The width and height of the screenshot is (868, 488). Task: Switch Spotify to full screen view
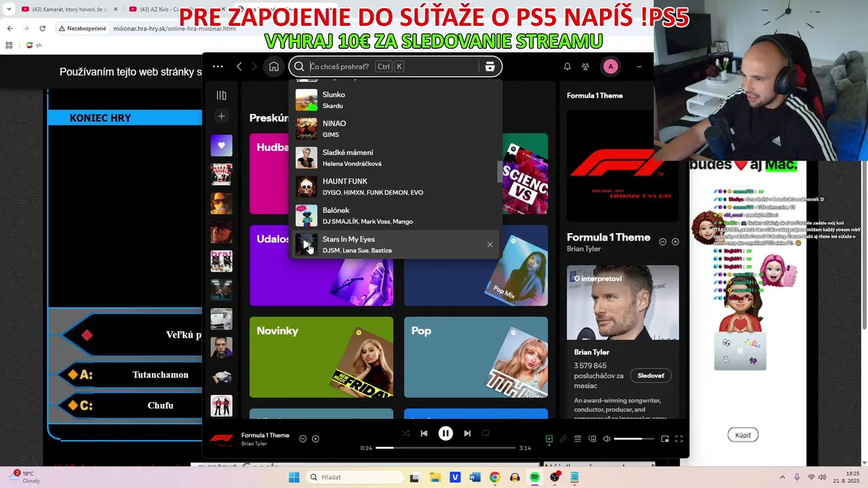click(679, 439)
